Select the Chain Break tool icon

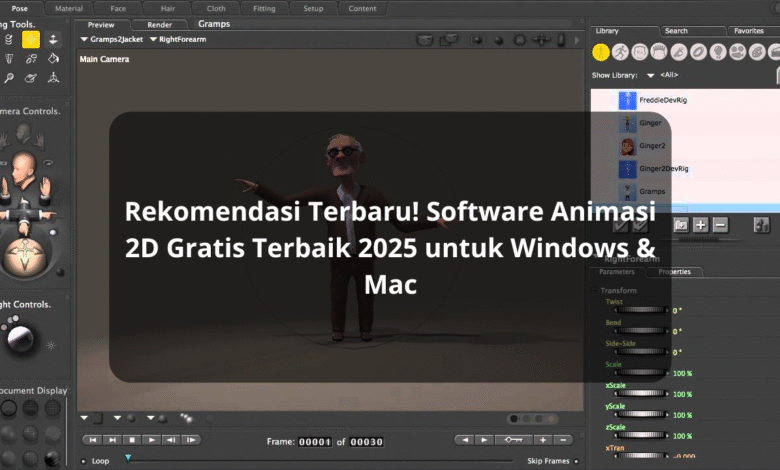pyautogui.click(x=31, y=59)
